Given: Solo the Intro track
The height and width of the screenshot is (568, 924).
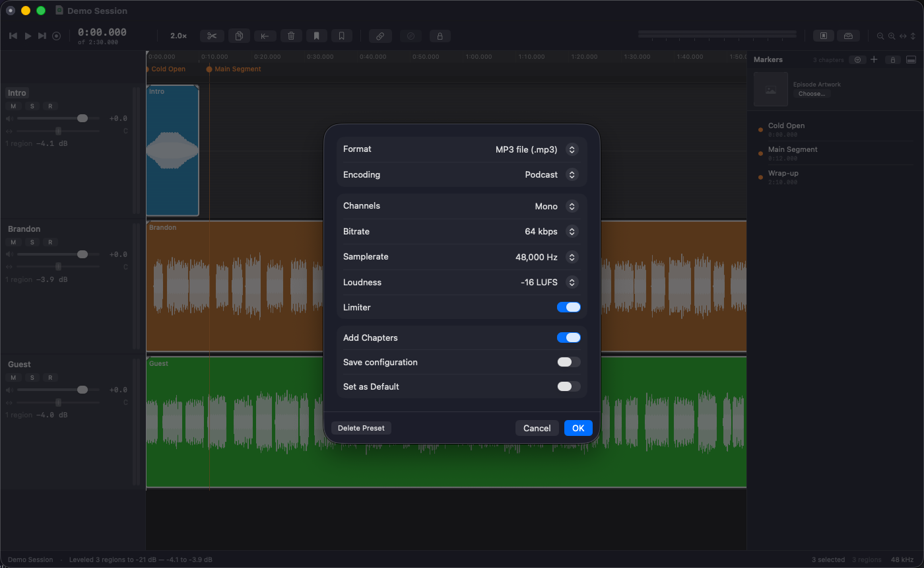Looking at the screenshot, I should point(32,106).
